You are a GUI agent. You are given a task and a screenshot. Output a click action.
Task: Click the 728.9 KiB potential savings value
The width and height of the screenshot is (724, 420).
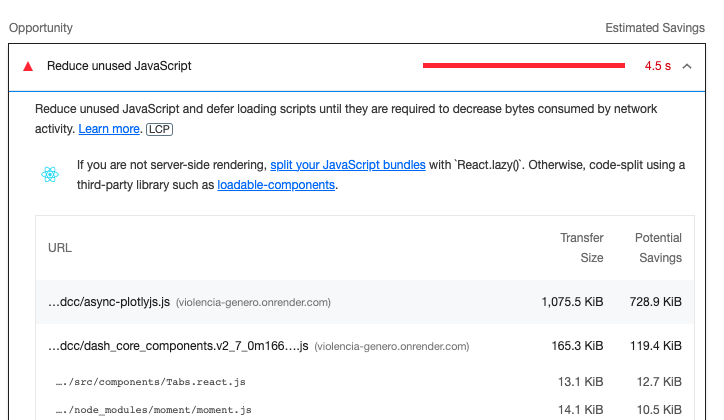pyautogui.click(x=656, y=302)
